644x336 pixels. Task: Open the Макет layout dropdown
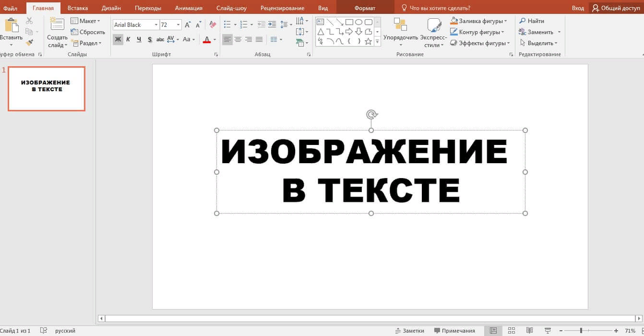click(86, 21)
